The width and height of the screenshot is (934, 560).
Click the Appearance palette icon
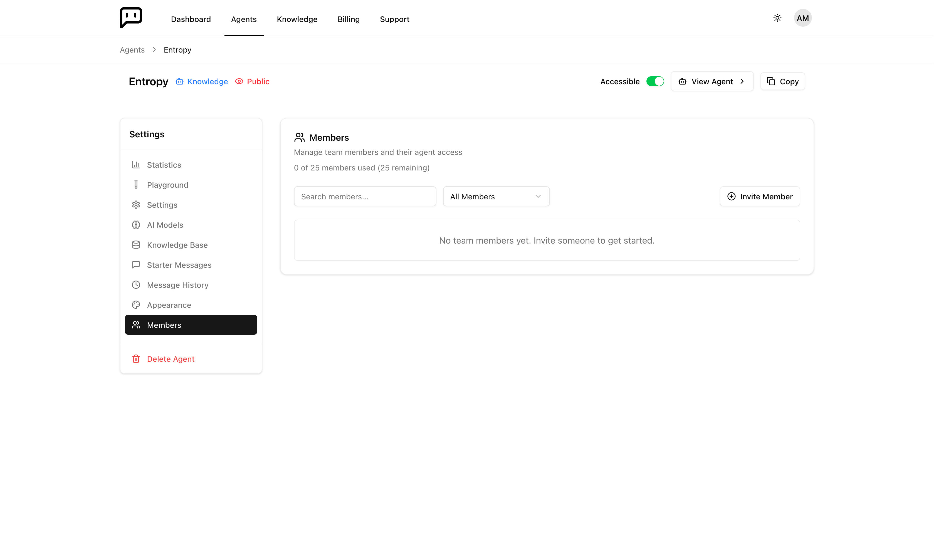pyautogui.click(x=136, y=304)
